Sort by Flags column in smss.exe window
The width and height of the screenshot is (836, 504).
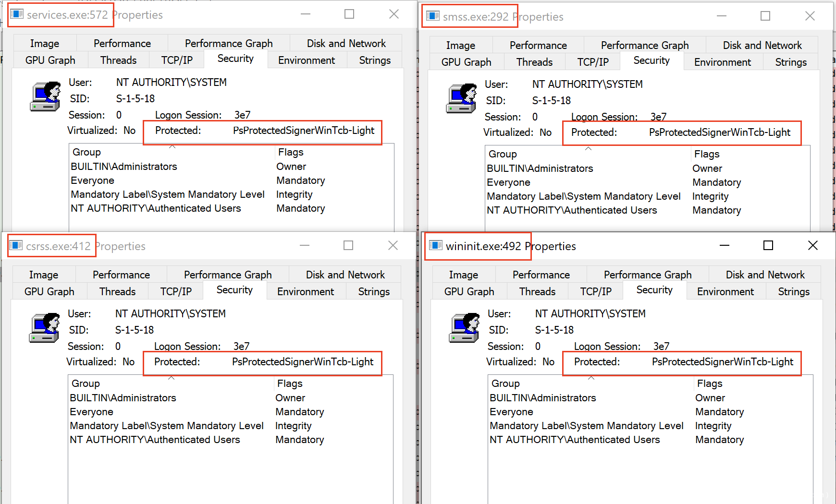tap(750, 154)
